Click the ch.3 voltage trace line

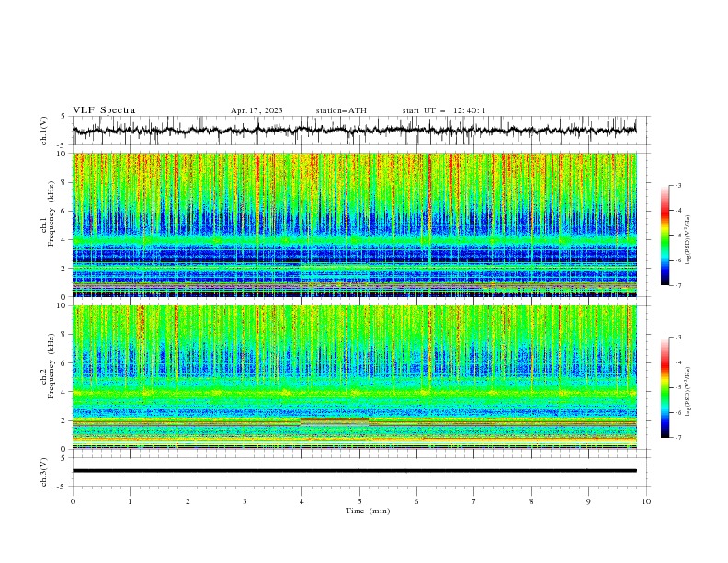(355, 471)
